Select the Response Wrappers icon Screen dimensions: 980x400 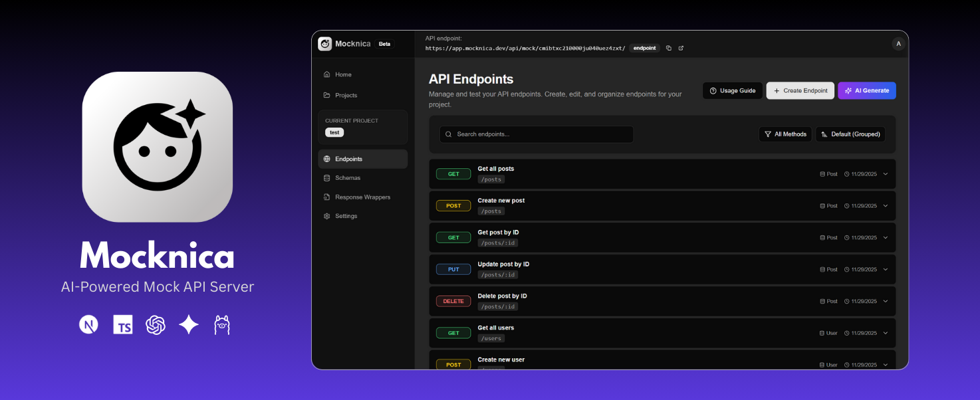tap(326, 197)
